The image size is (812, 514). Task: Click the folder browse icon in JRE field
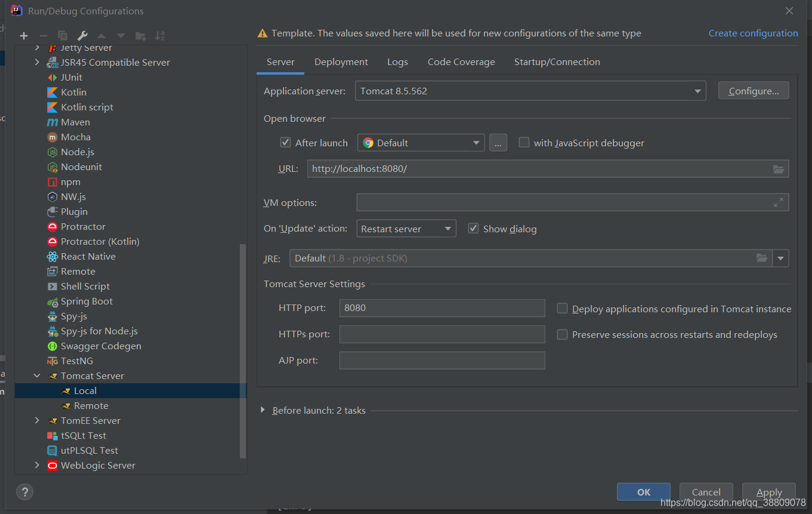click(762, 258)
